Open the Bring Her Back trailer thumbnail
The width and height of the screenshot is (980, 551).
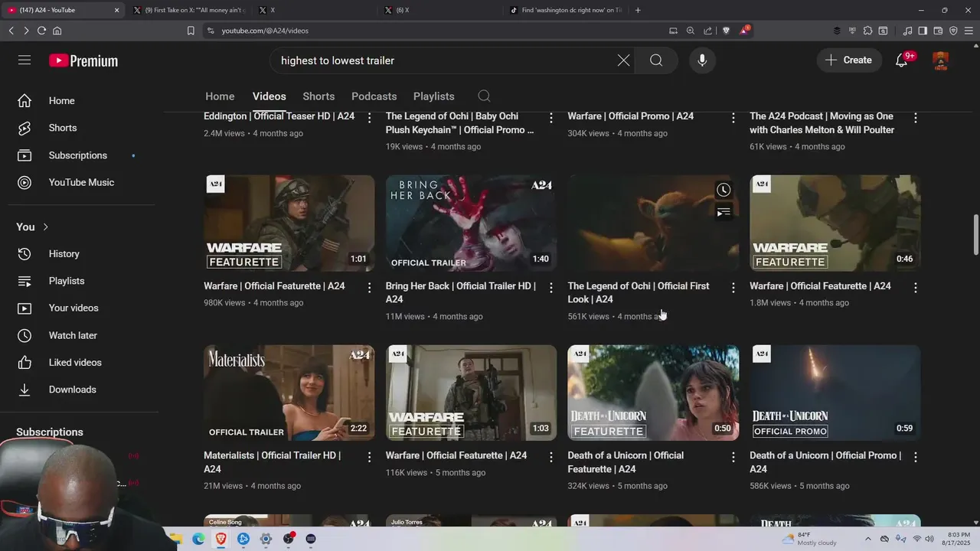[x=471, y=223]
